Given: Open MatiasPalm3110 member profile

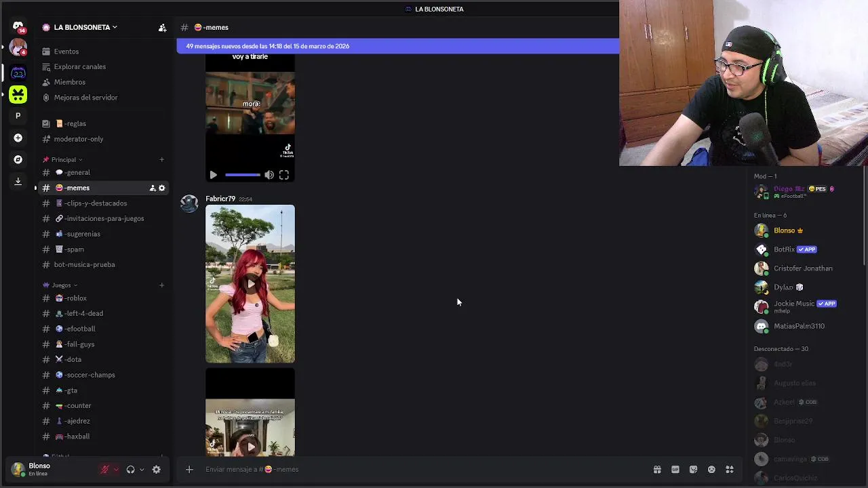Looking at the screenshot, I should pyautogui.click(x=807, y=326).
